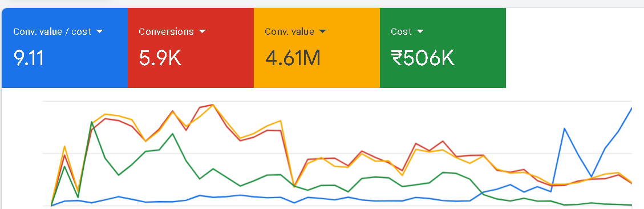Click the green line's endpoint at chart's right
The image size is (644, 209).
click(x=631, y=204)
